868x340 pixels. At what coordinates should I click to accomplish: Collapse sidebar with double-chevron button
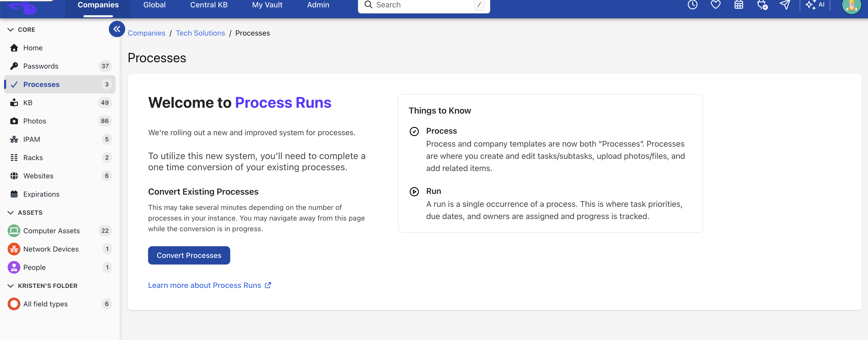[117, 29]
